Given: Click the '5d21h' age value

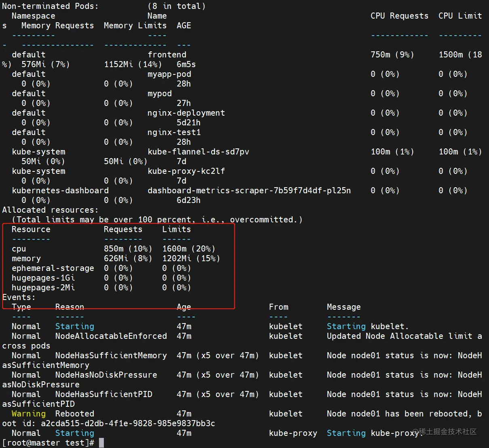Looking at the screenshot, I should (189, 123).
